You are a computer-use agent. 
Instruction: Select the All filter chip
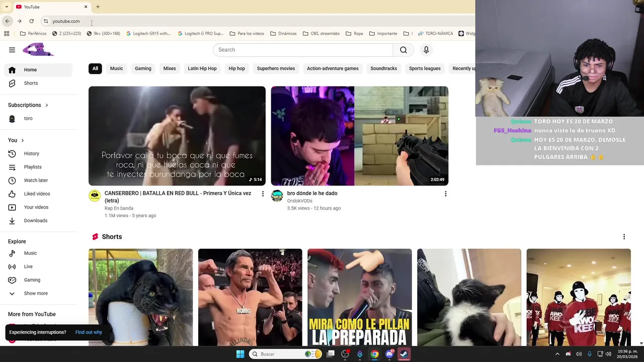(x=95, y=68)
